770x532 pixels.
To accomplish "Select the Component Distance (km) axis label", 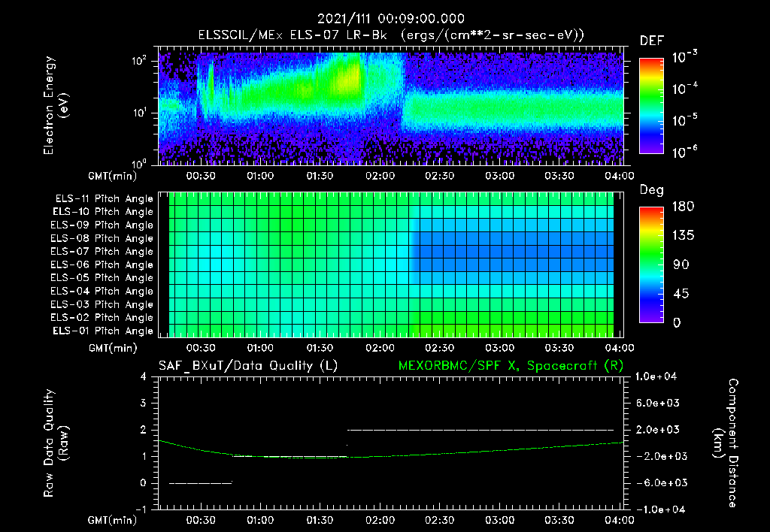I will coord(726,443).
